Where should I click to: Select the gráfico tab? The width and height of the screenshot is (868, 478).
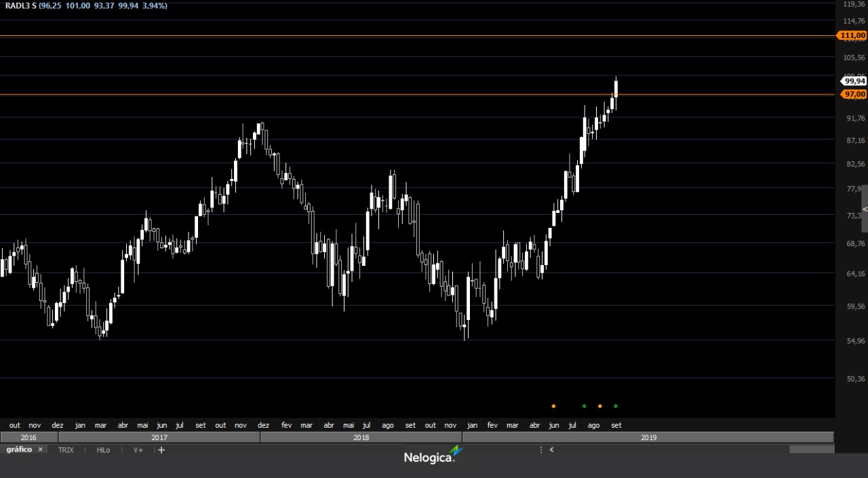(19, 450)
